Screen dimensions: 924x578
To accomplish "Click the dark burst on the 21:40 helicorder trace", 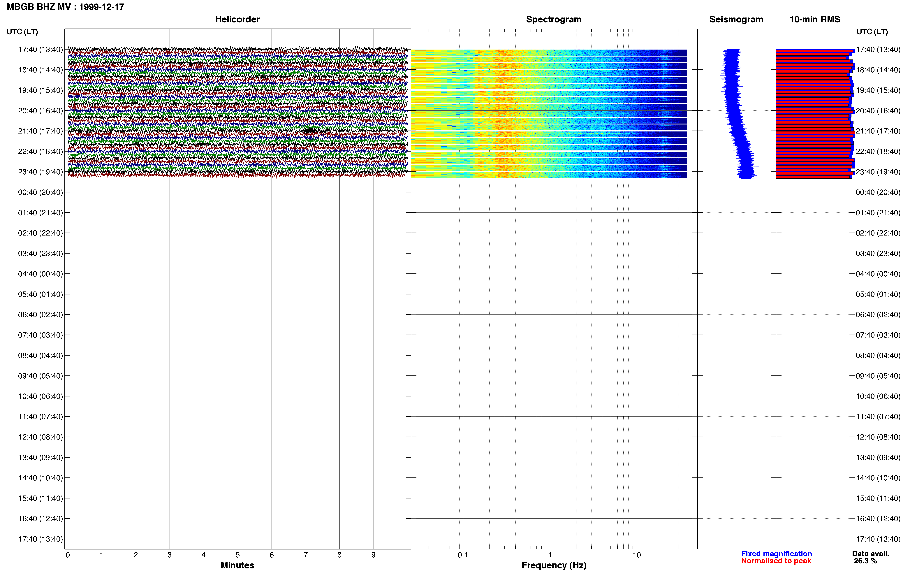I will click(310, 131).
